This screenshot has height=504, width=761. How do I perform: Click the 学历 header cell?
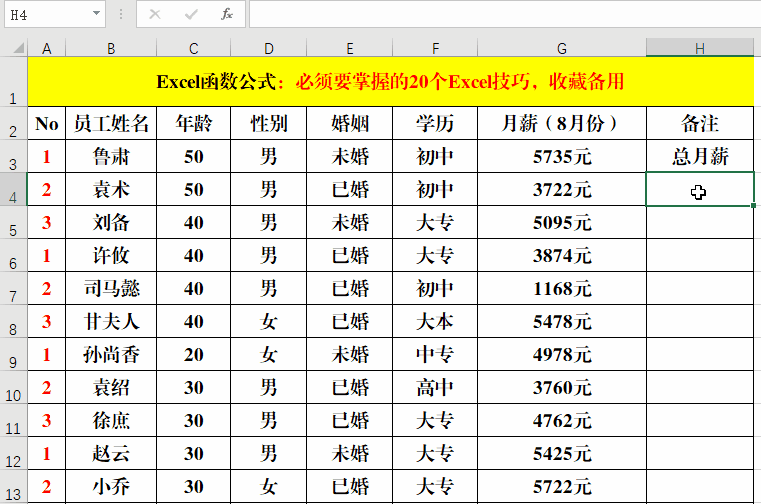[x=435, y=123]
